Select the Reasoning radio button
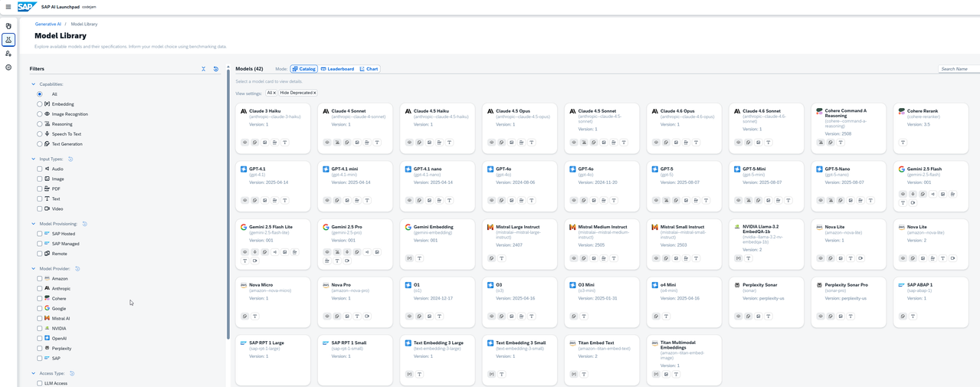Image resolution: width=980 pixels, height=387 pixels. pos(40,124)
